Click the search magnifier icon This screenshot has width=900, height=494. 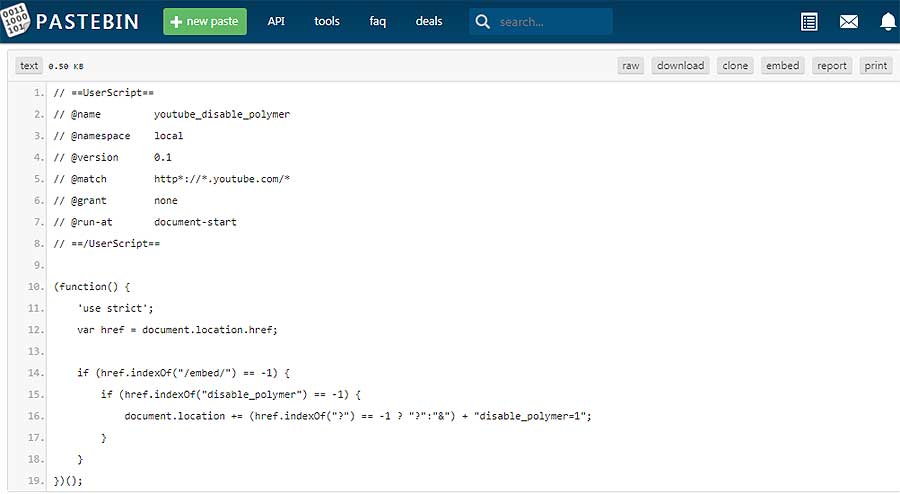click(x=483, y=22)
